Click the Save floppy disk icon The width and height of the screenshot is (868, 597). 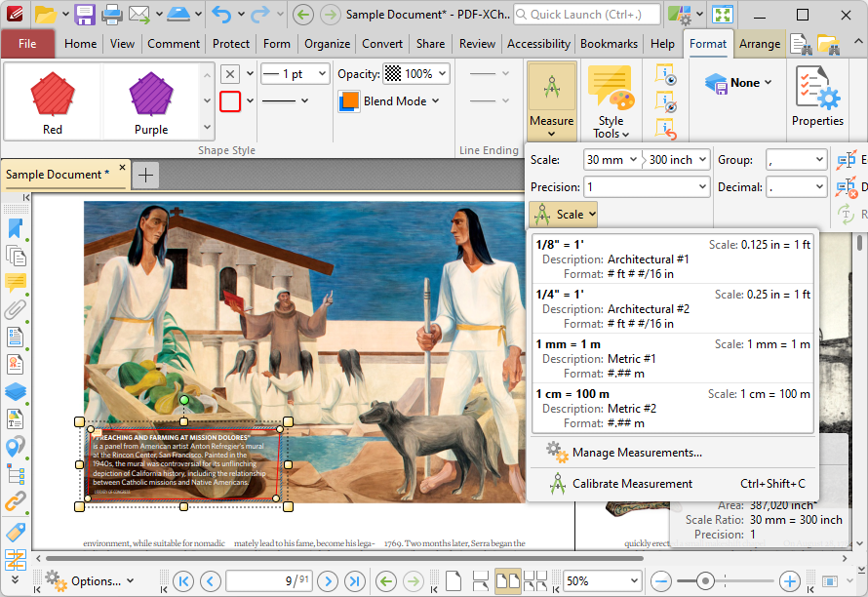coord(85,15)
